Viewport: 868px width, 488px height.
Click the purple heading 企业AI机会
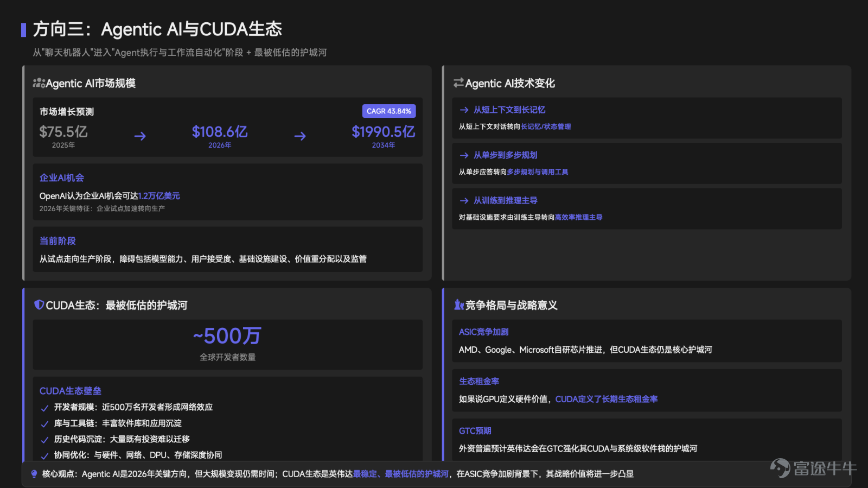(x=62, y=178)
